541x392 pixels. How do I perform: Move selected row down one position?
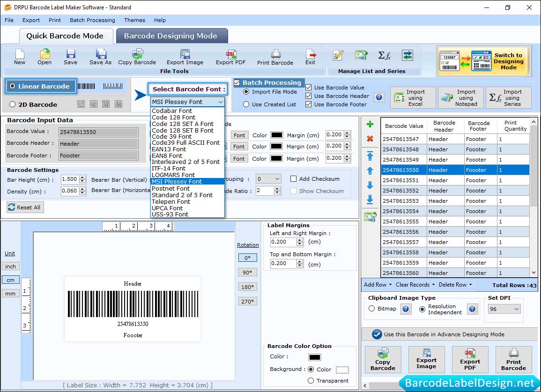[x=370, y=185]
